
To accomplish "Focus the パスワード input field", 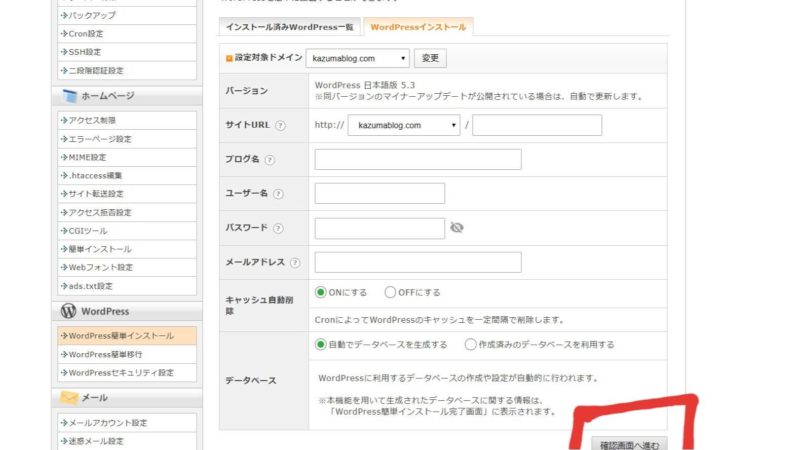I will coord(380,228).
